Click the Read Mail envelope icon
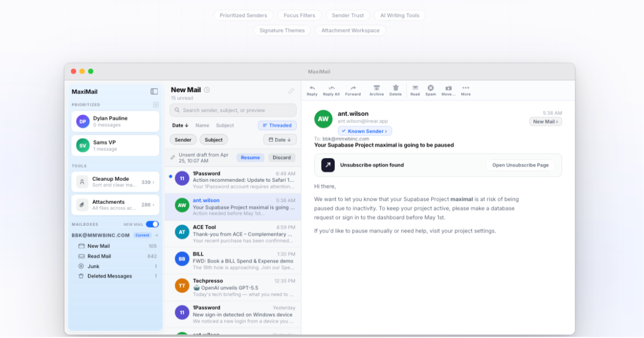Image resolution: width=644 pixels, height=338 pixels. tap(81, 256)
